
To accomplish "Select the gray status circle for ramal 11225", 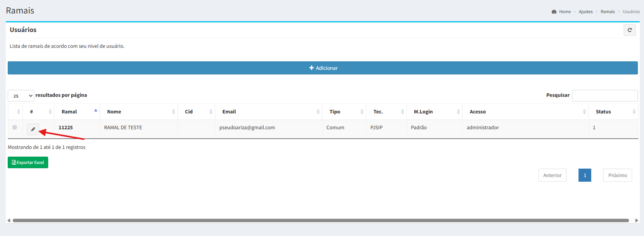I will point(15,127).
